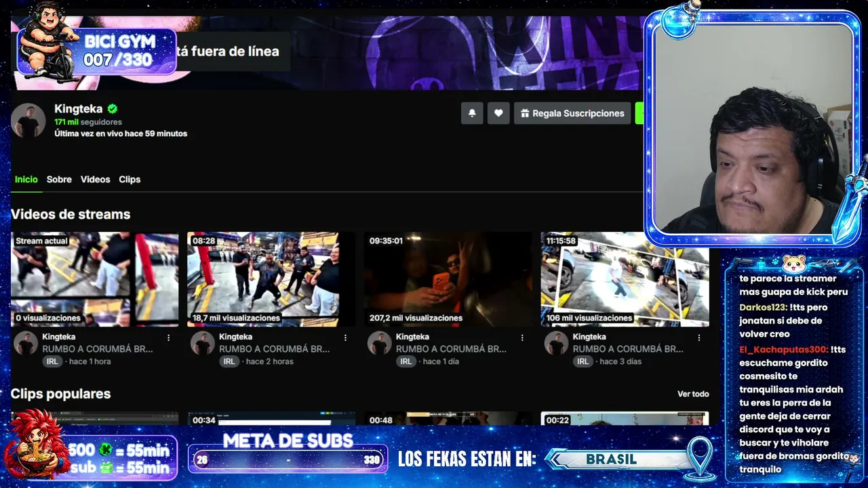Click the notification bell icon button
868x488 pixels.
(x=472, y=113)
